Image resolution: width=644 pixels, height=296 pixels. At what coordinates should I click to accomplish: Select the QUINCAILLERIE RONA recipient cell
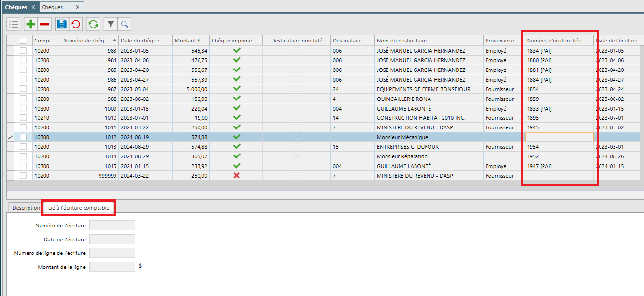pyautogui.click(x=429, y=99)
